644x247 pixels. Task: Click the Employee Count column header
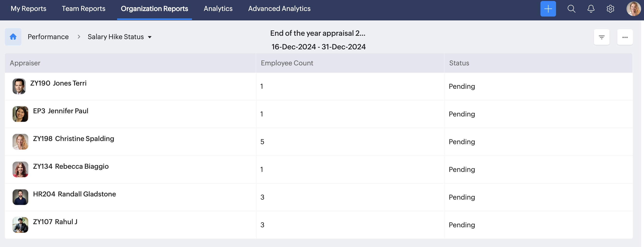[x=287, y=63]
